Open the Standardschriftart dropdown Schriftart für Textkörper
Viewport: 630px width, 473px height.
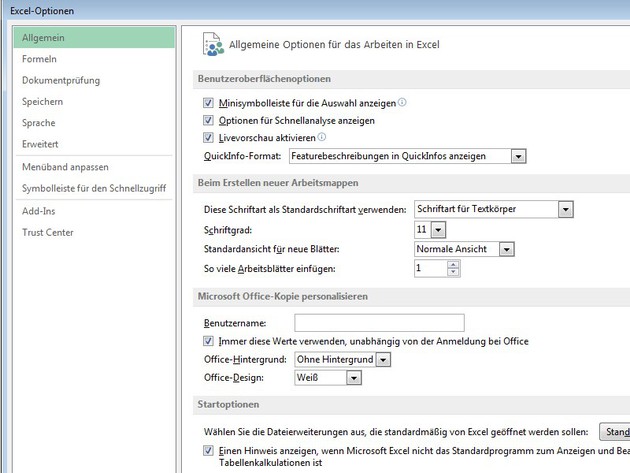click(x=565, y=209)
